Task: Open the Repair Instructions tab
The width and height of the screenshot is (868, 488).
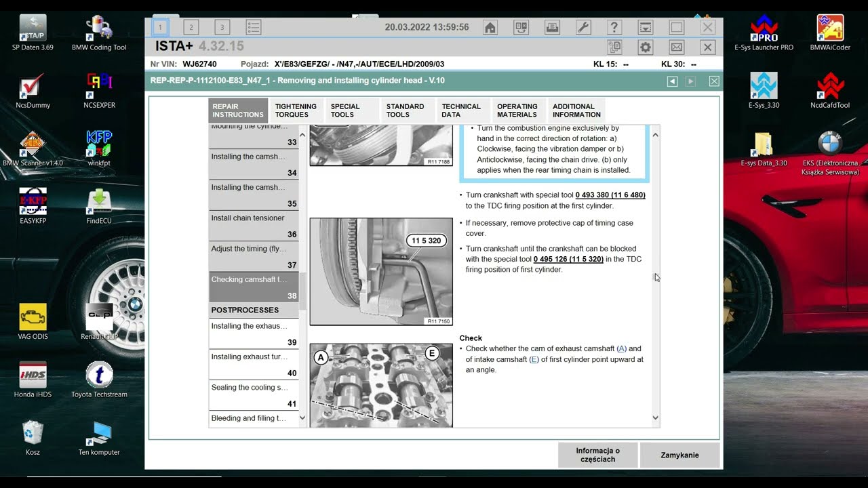Action: pos(238,110)
